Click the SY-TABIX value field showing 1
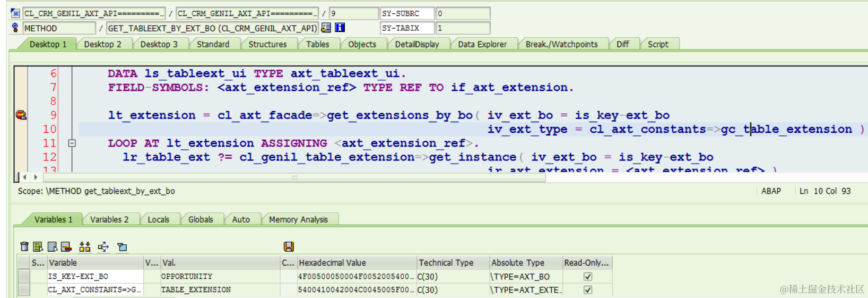Screen dimensions: 868x298 click(x=463, y=28)
